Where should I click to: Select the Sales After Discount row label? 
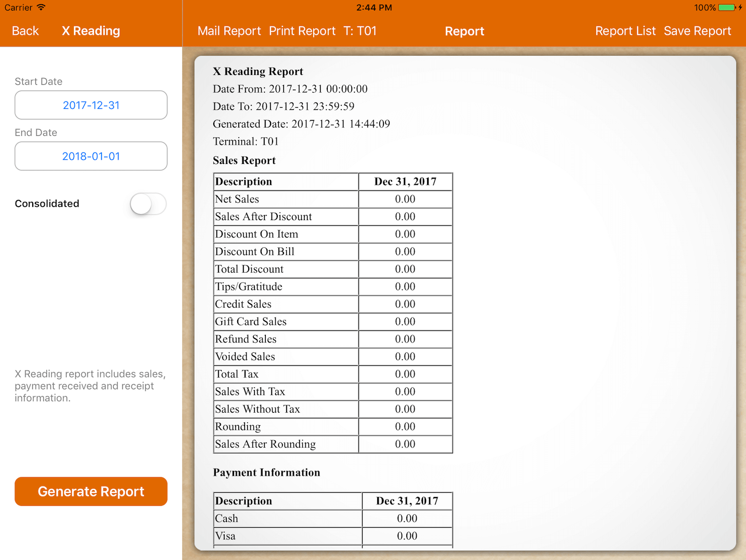pos(264,217)
